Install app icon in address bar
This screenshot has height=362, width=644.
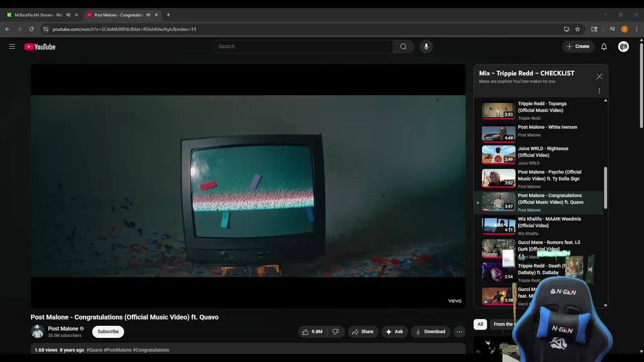tap(567, 29)
